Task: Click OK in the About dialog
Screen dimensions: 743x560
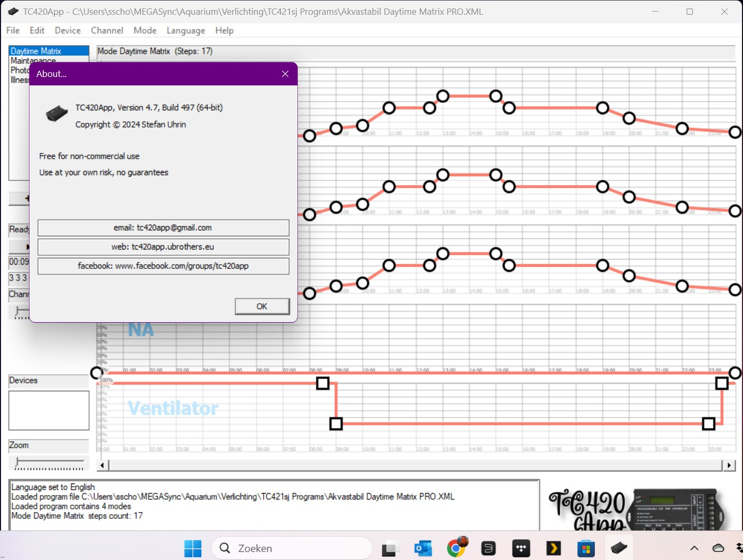Action: pos(262,306)
